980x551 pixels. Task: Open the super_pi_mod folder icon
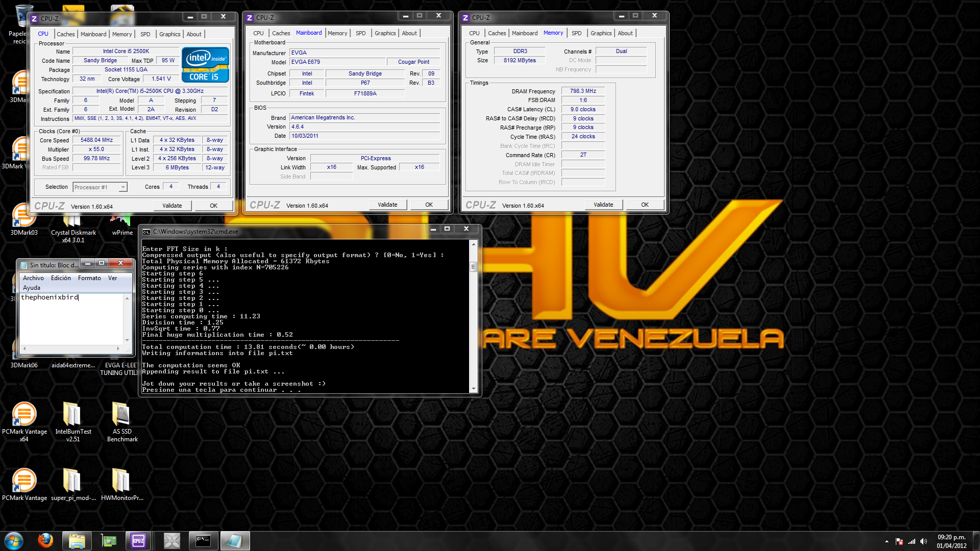tap(73, 485)
